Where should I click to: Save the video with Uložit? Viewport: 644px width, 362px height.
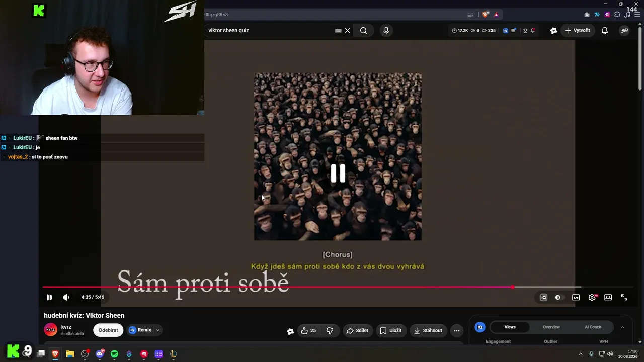(391, 330)
